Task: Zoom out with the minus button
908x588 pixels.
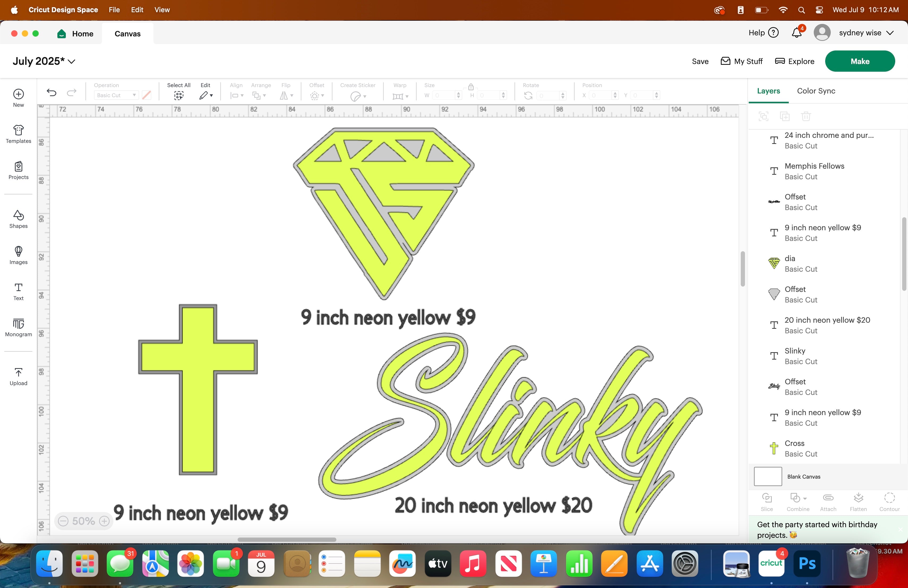Action: [63, 521]
